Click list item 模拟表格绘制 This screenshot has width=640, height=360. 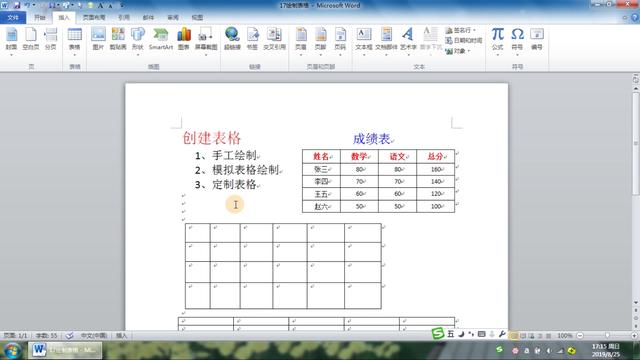point(245,170)
